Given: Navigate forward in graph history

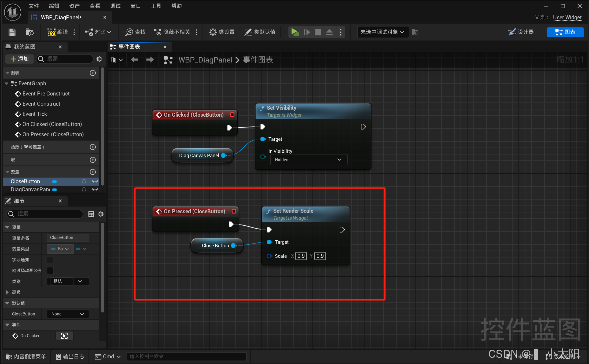Looking at the screenshot, I should (150, 60).
